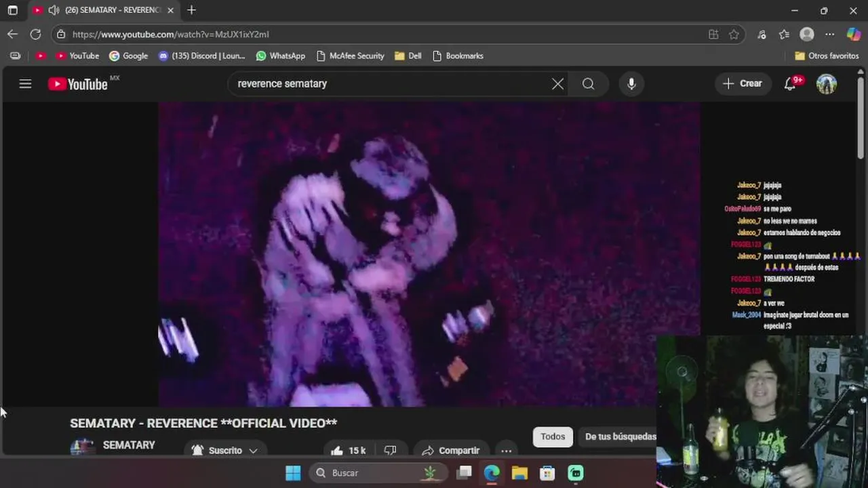The width and height of the screenshot is (868, 488).
Task: Reload the page
Action: point(35,34)
